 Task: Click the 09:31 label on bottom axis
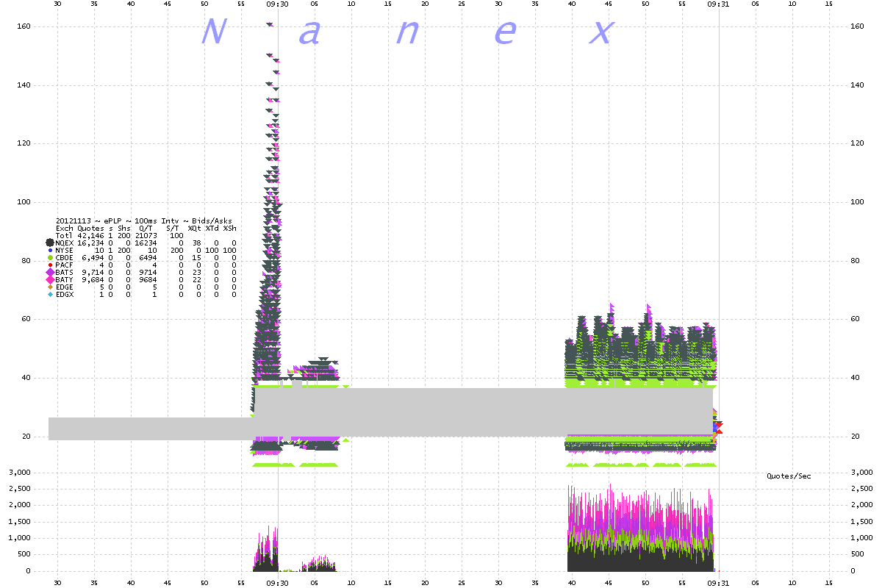coord(718,581)
